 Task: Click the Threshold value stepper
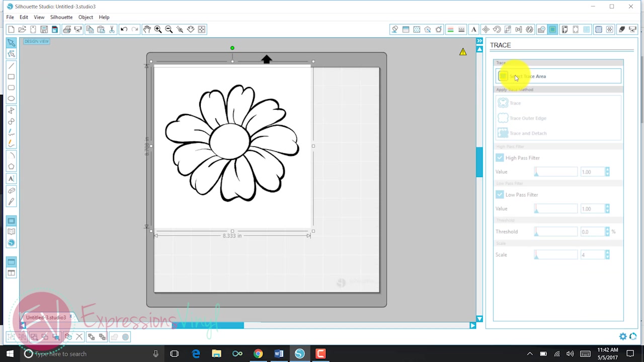point(607,232)
